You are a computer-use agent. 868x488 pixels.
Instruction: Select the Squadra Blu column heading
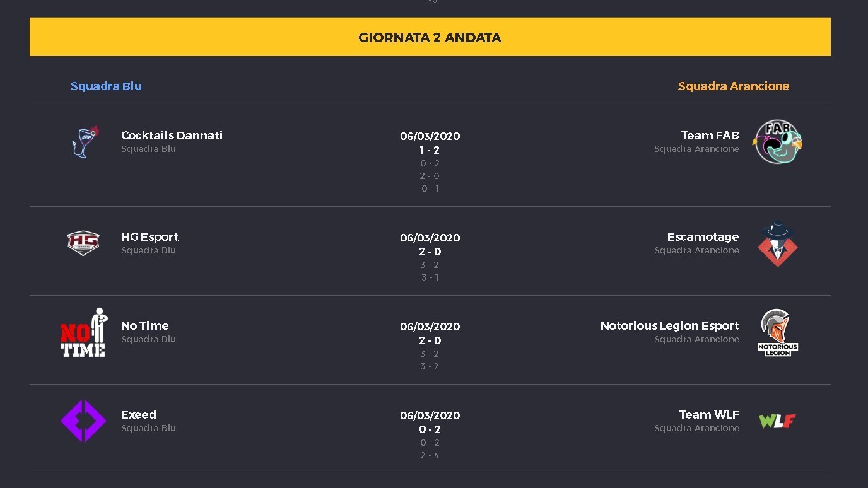pos(106,86)
